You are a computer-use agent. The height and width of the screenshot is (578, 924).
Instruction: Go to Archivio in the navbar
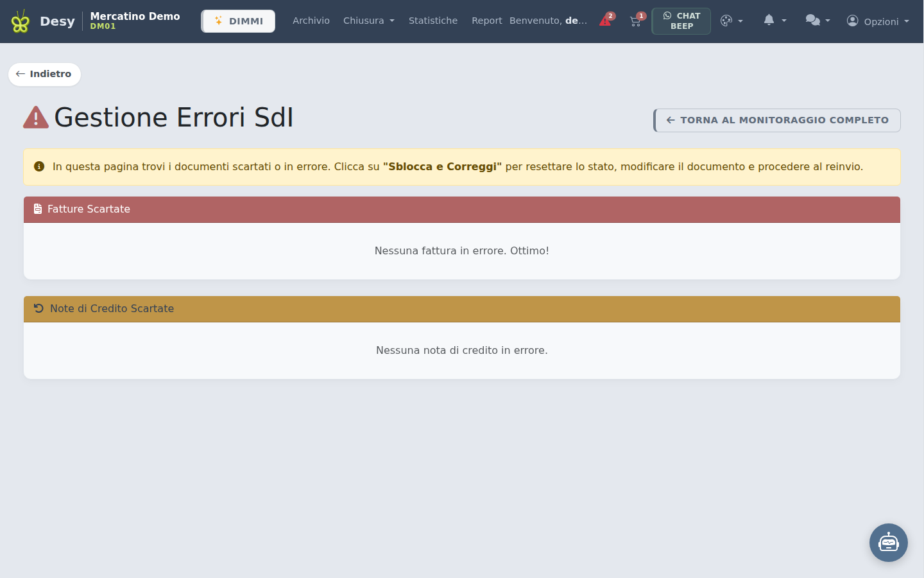click(311, 21)
